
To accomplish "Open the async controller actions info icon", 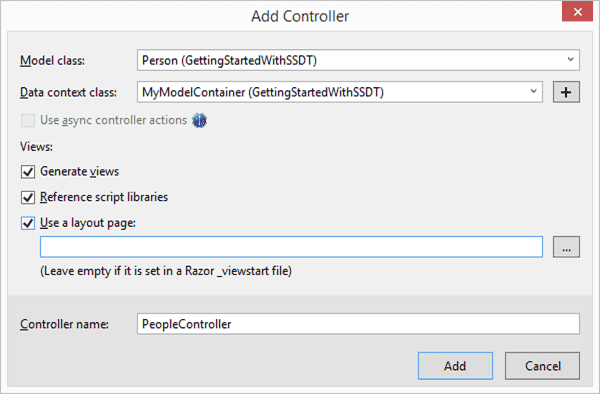I will (199, 120).
